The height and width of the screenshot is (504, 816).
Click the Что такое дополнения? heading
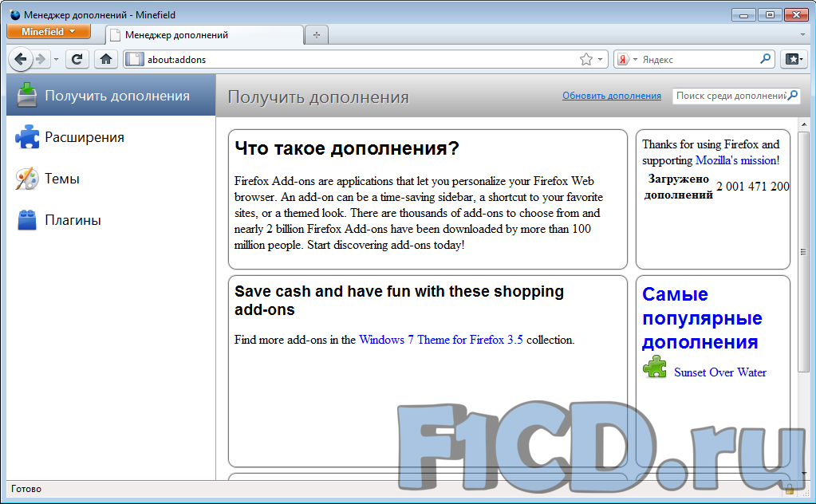pos(347,148)
